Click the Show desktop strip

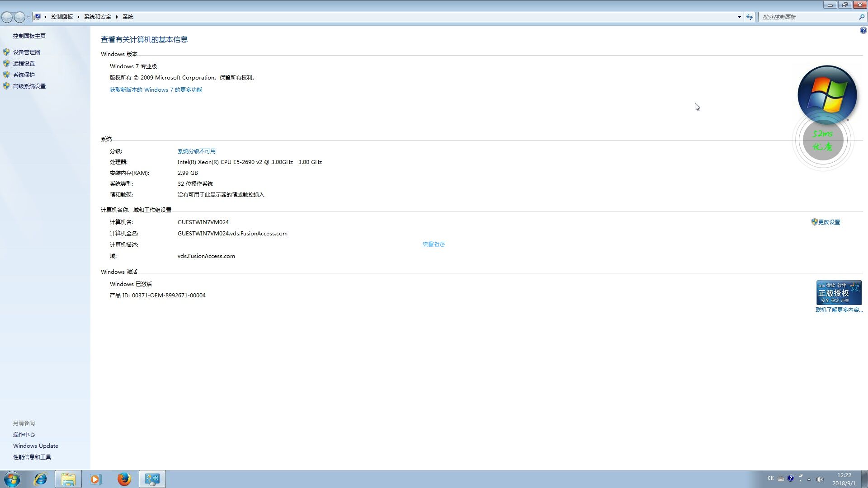(864, 479)
